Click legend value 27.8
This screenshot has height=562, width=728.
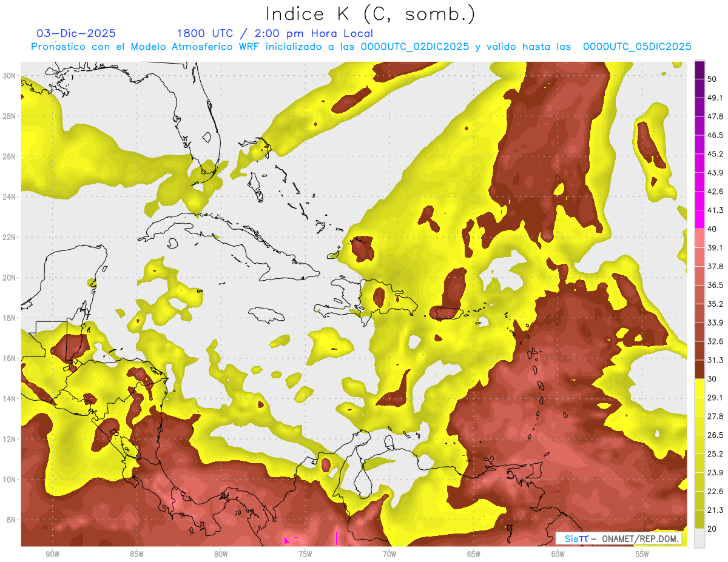tap(715, 416)
